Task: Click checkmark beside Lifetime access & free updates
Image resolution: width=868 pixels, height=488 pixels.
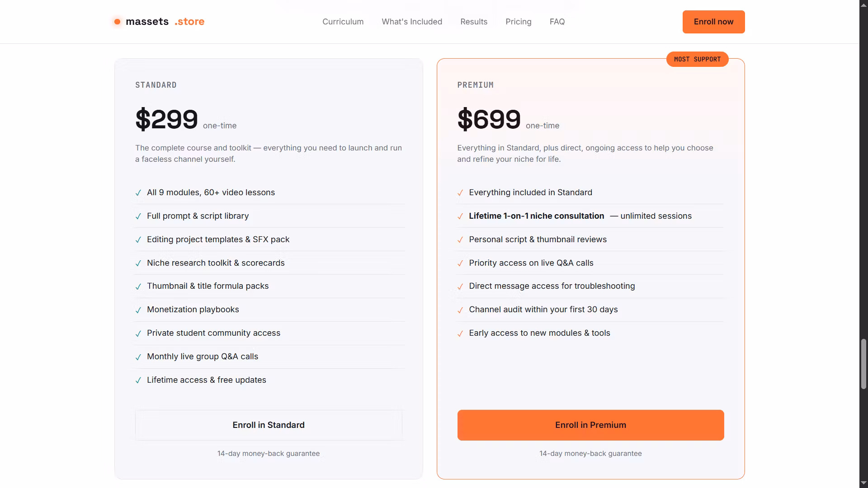Action: point(138,380)
